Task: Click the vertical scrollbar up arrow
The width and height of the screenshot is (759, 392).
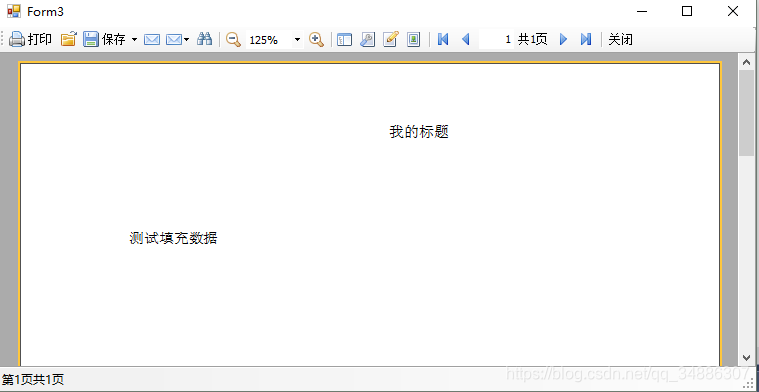Action: pos(746,62)
